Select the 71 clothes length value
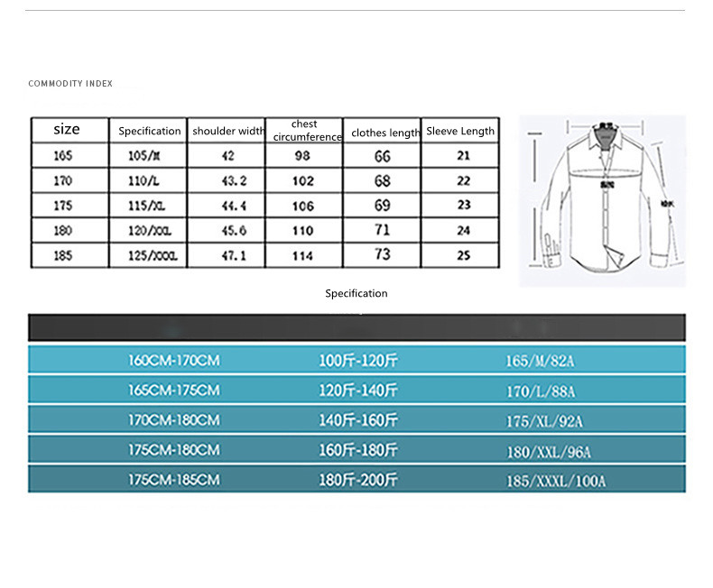 coord(383,231)
